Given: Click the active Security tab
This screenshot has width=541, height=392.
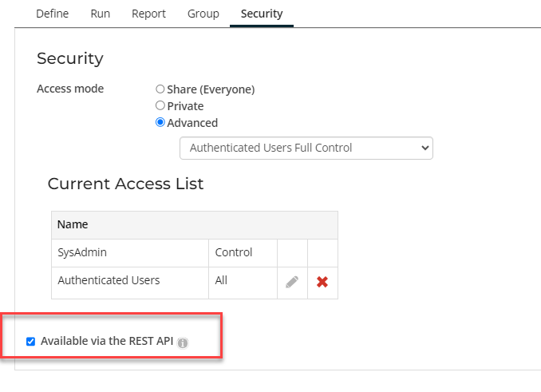Looking at the screenshot, I should pos(262,14).
